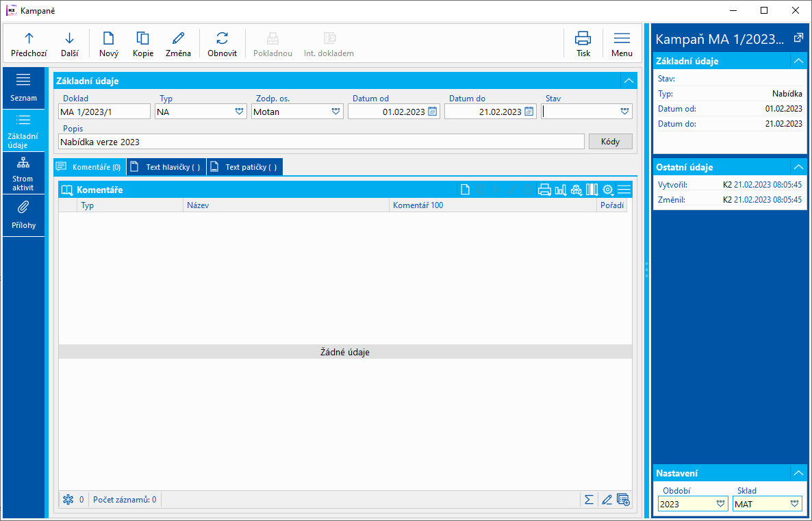Viewport: 812px width, 521px height.
Task: Add new comment in Komentáře toolbar
Action: pos(465,190)
